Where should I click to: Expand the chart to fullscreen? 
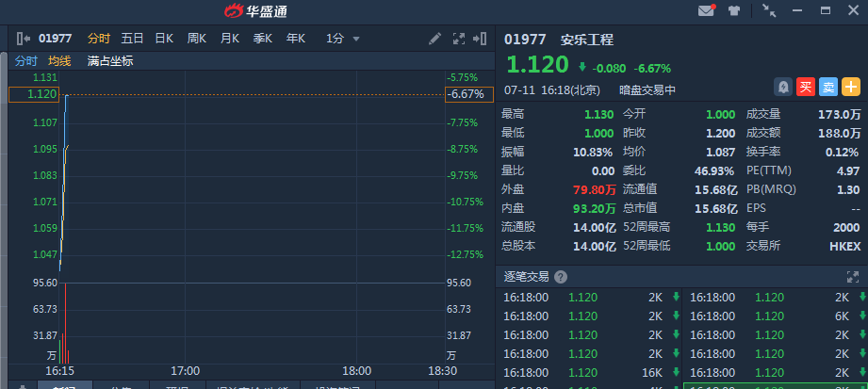click(x=459, y=39)
